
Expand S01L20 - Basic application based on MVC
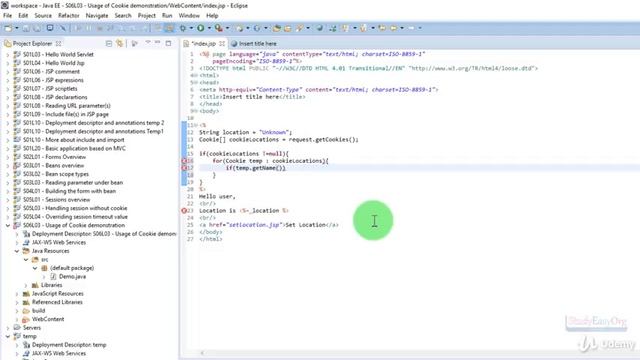[7, 149]
